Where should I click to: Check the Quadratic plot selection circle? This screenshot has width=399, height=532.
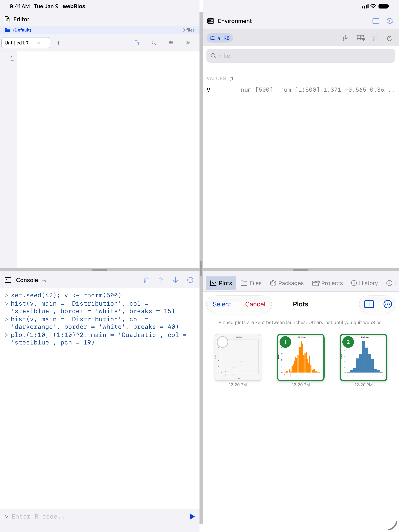click(x=223, y=342)
